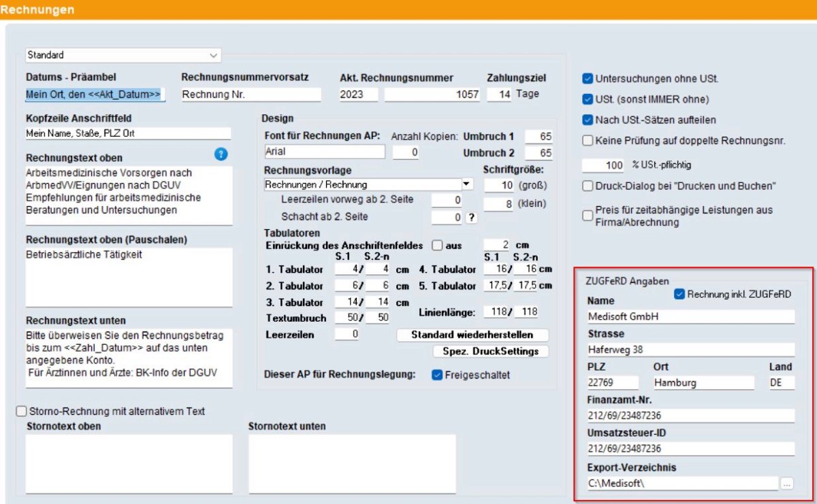The width and height of the screenshot is (817, 504).
Task: Select the Rechnungsnummervorsatz input field
Action: [251, 95]
